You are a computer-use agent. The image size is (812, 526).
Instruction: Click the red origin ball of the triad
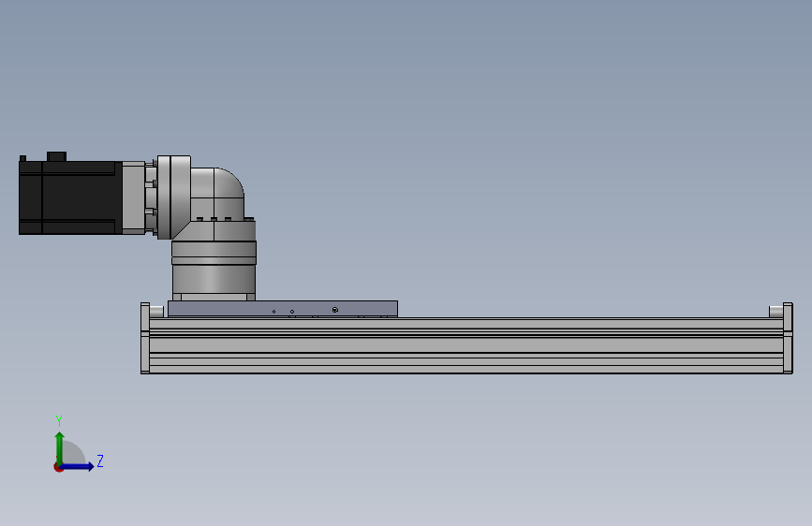point(58,467)
